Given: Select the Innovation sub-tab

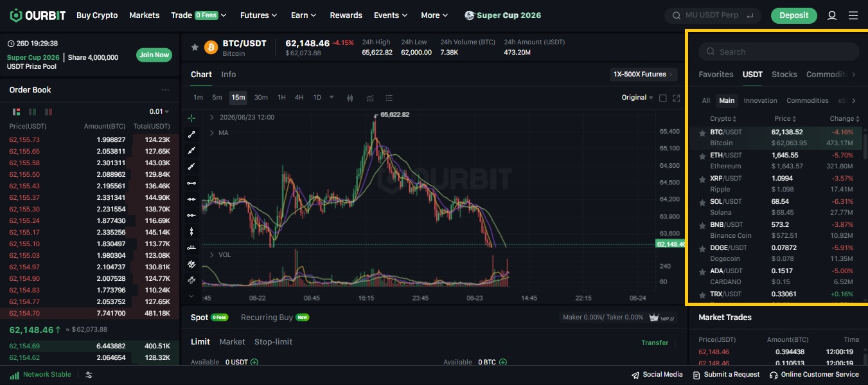Looking at the screenshot, I should click(760, 101).
